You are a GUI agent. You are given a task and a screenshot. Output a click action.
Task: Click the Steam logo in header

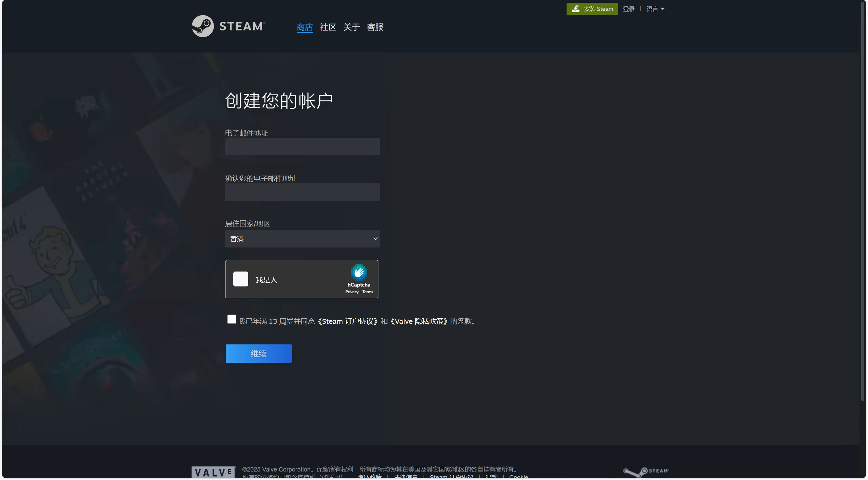tap(228, 26)
